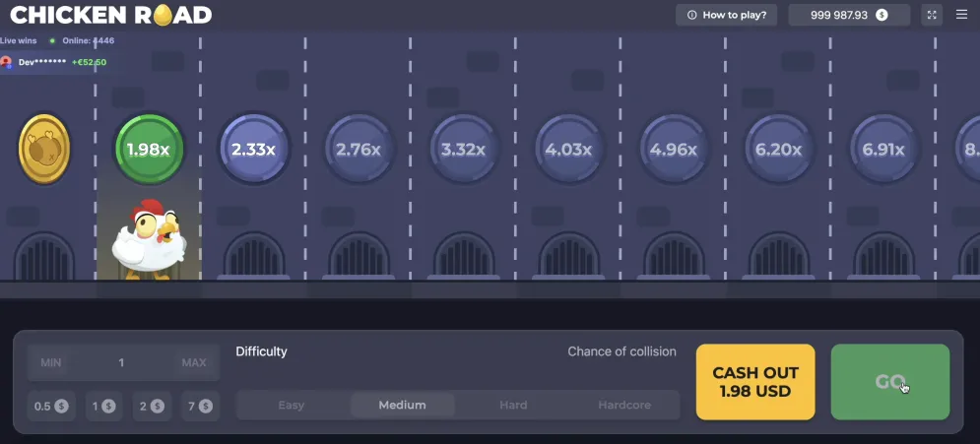Choose the 7 $ quick bet
The height and width of the screenshot is (444, 980).
200,406
